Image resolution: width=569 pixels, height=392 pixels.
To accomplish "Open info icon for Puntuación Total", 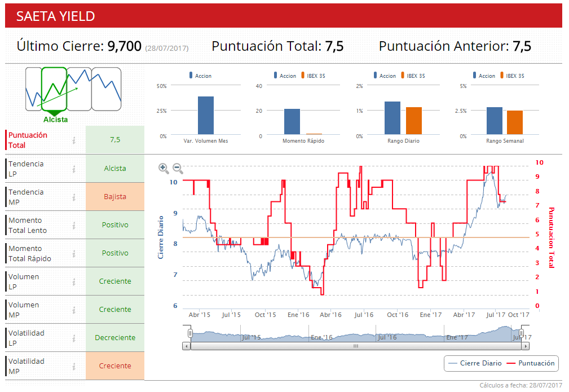I will (x=74, y=140).
